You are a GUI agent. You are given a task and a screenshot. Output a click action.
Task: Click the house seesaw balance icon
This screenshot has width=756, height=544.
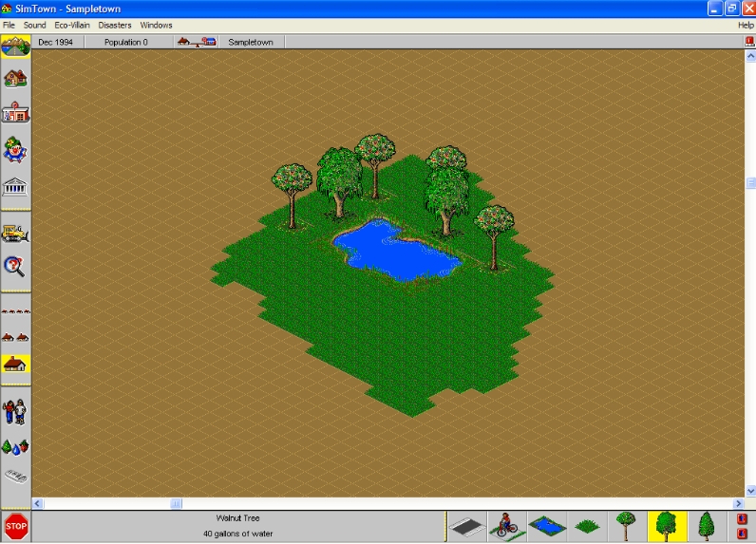pos(197,42)
